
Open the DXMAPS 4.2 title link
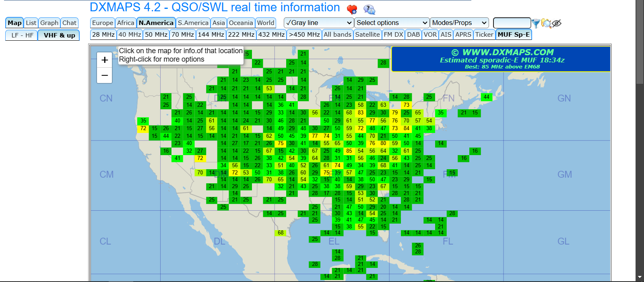(x=215, y=7)
